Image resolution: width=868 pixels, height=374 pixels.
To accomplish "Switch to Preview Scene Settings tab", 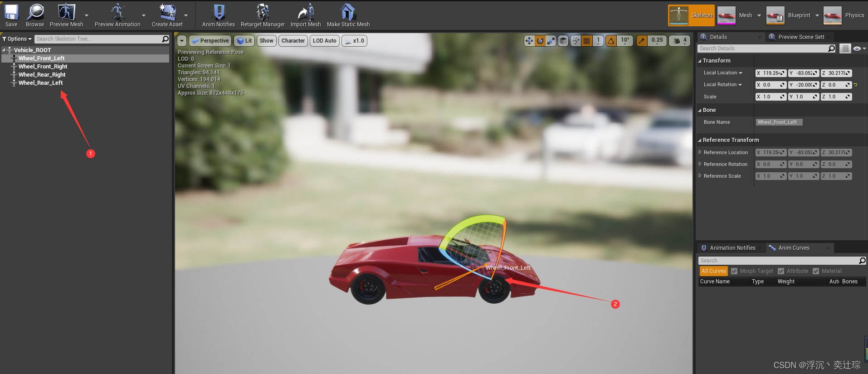I will [801, 37].
